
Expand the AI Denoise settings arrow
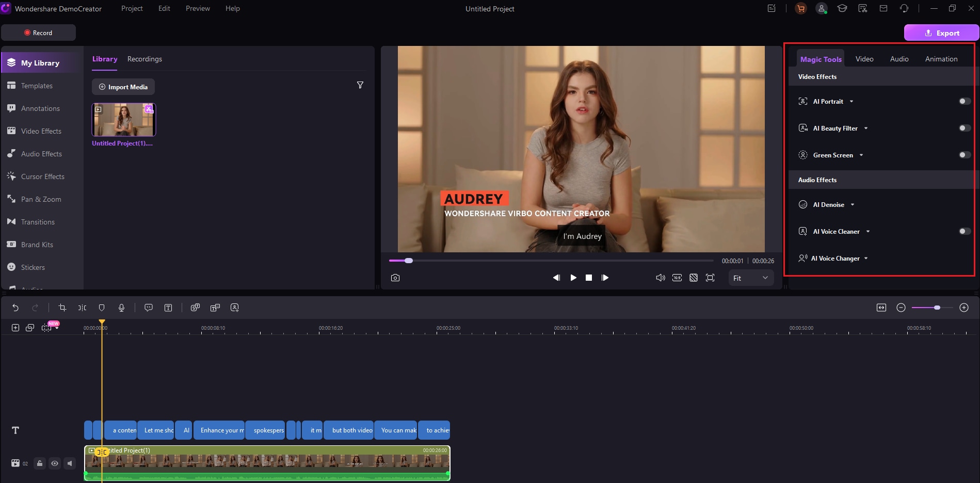pos(853,205)
